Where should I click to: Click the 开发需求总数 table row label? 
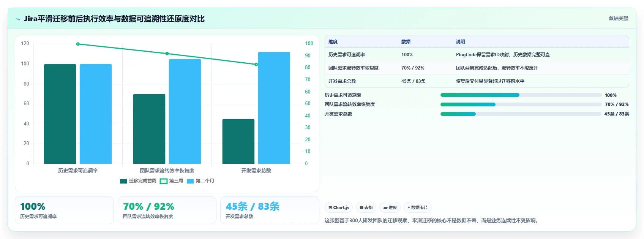pos(342,81)
